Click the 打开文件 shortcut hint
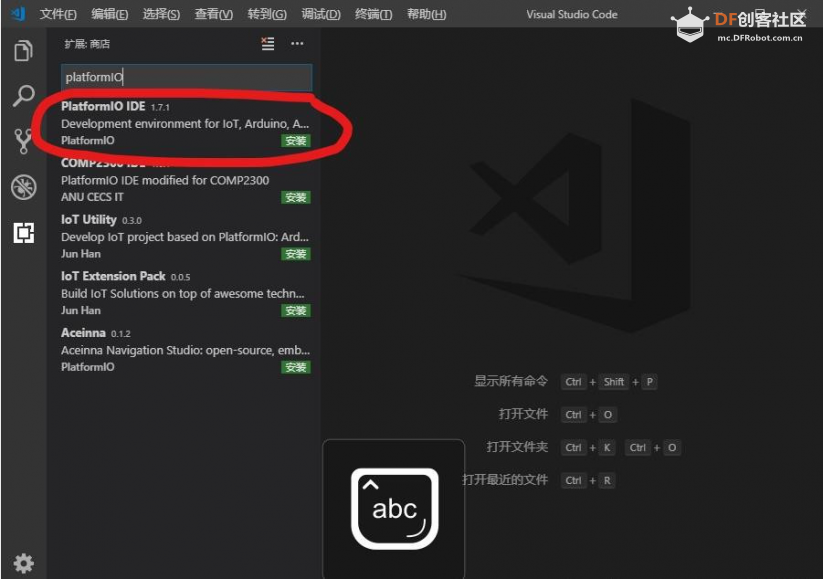Image resolution: width=823 pixels, height=579 pixels. 523,414
